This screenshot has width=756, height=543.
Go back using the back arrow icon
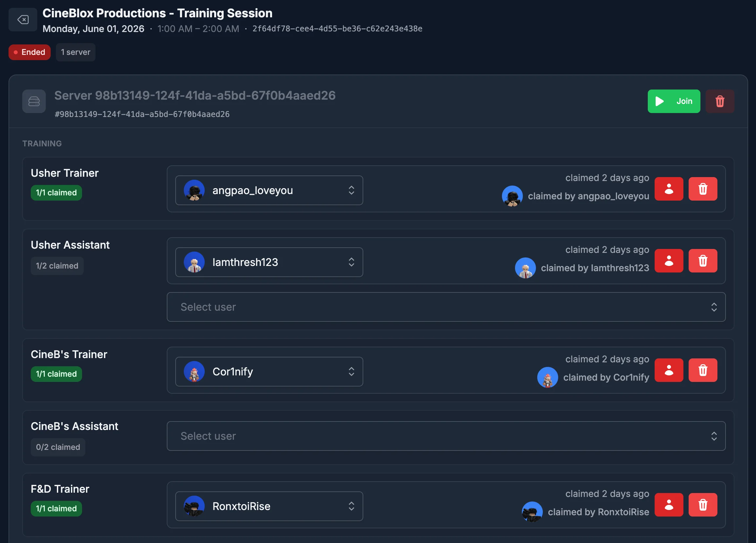[23, 20]
